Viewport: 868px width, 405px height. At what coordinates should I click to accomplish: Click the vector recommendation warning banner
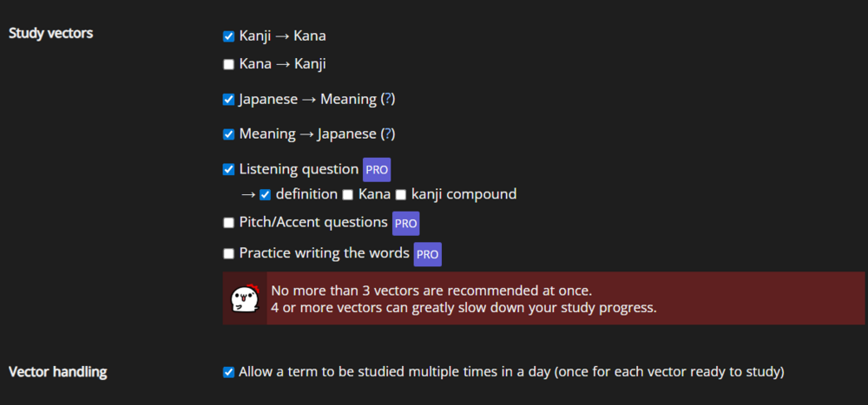[x=543, y=298]
